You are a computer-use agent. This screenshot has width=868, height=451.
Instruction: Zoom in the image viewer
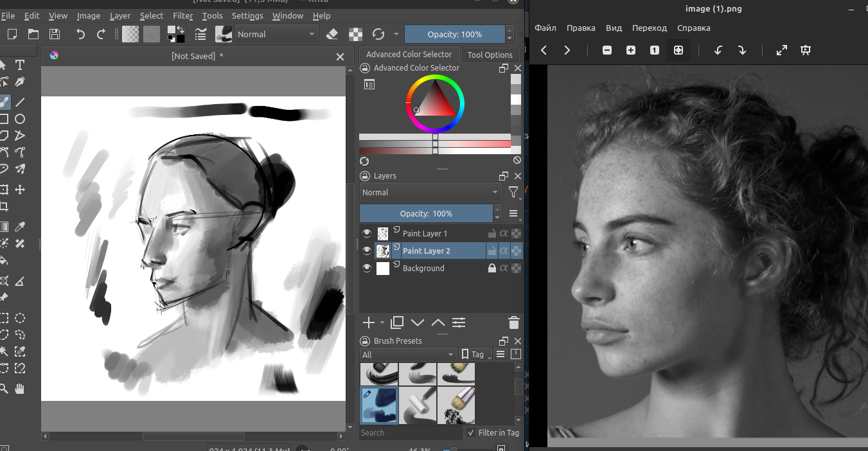point(631,50)
